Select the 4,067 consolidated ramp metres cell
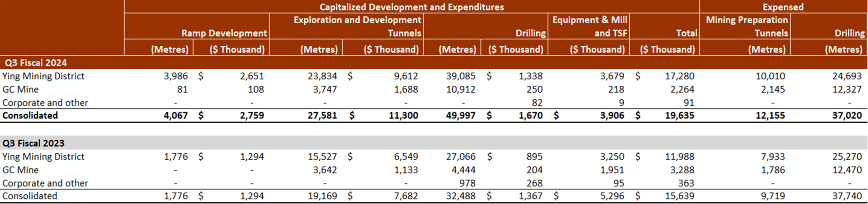This screenshot has width=868, height=204. 175,116
